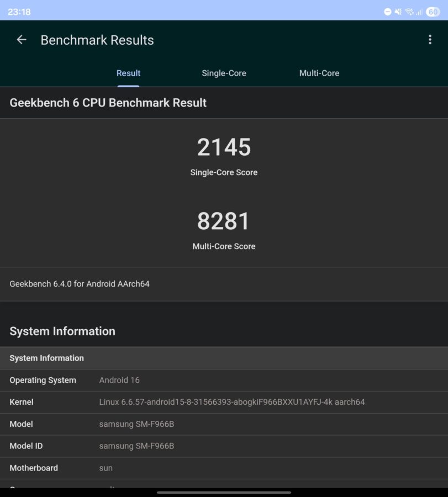448x497 pixels.
Task: Tap the battery indicator showing 60
Action: tap(433, 12)
